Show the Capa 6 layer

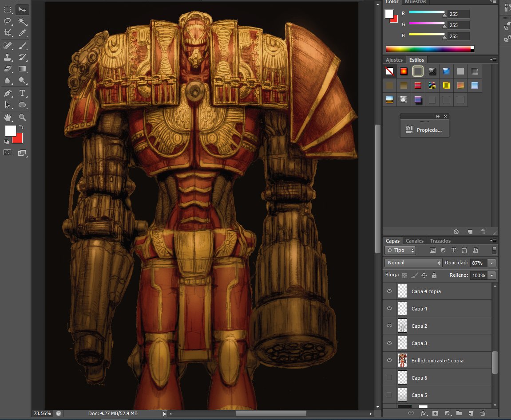(x=389, y=377)
